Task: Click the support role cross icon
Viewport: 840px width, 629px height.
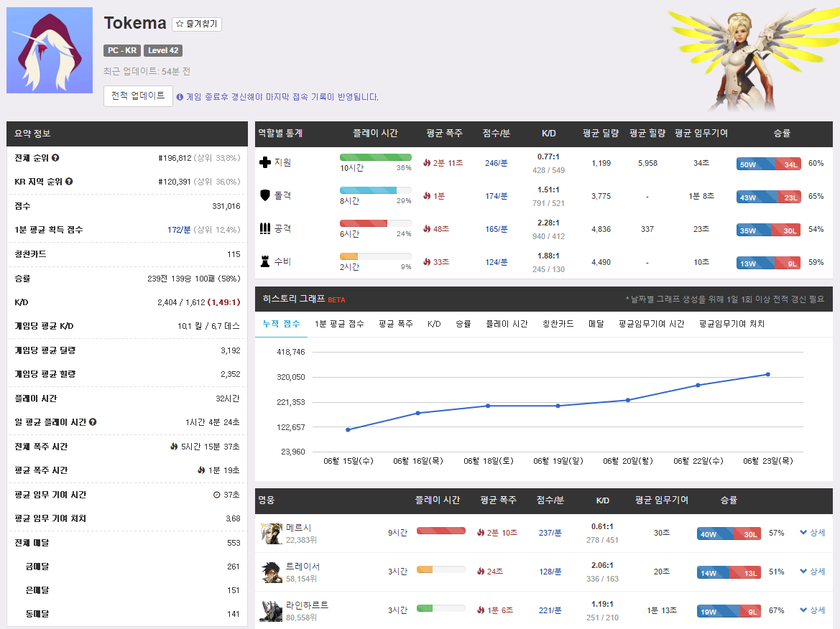Action: tap(265, 163)
